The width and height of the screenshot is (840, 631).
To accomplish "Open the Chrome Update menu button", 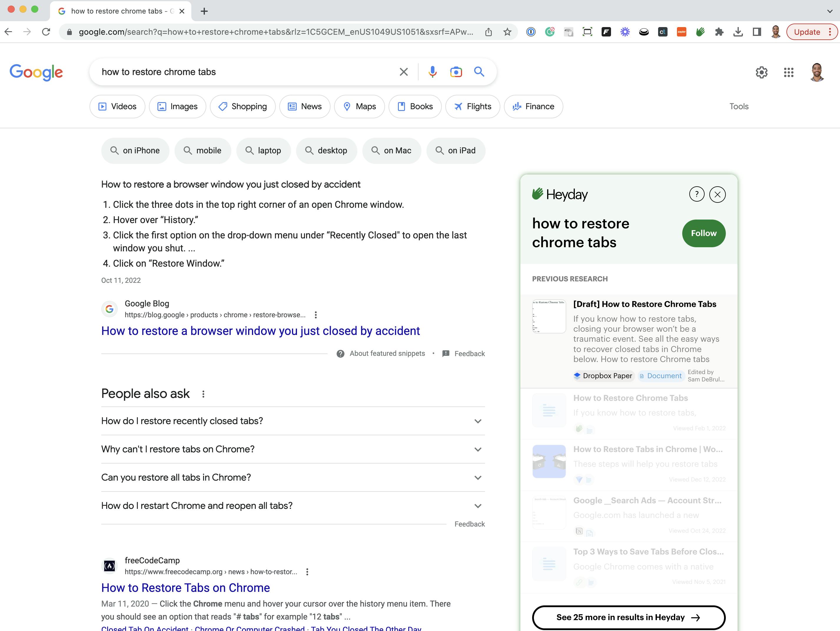I will pyautogui.click(x=811, y=32).
